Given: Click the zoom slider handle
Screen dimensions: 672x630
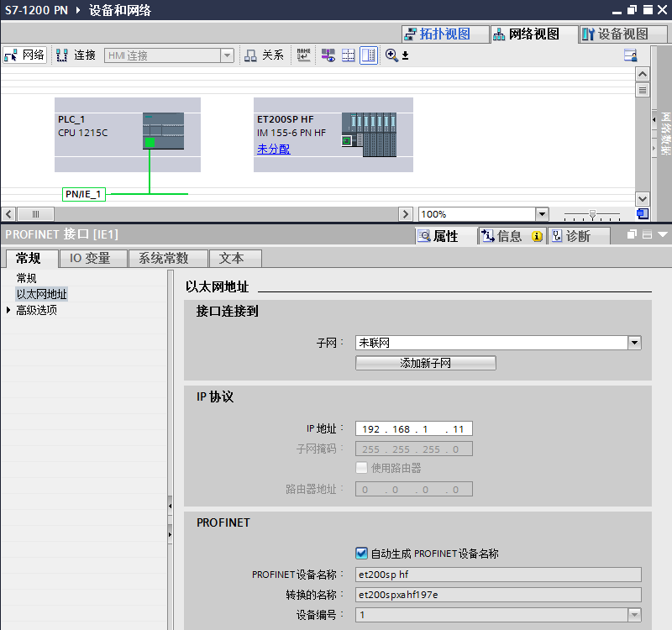Looking at the screenshot, I should (x=592, y=214).
